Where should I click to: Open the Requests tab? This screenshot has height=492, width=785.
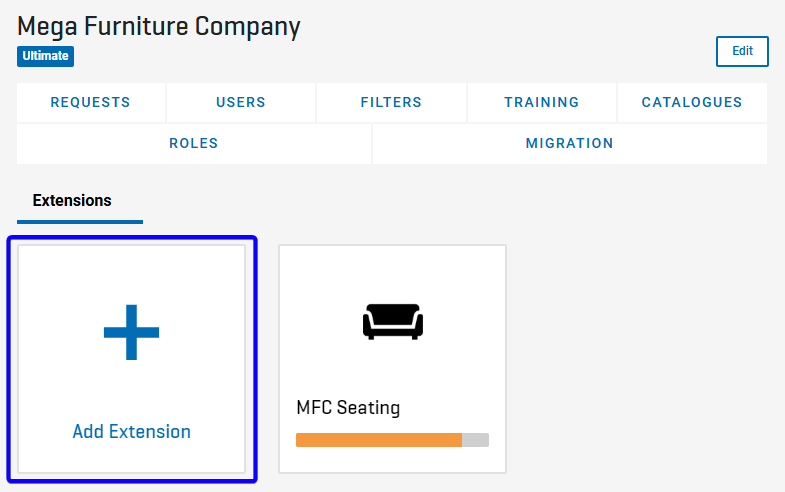[91, 103]
